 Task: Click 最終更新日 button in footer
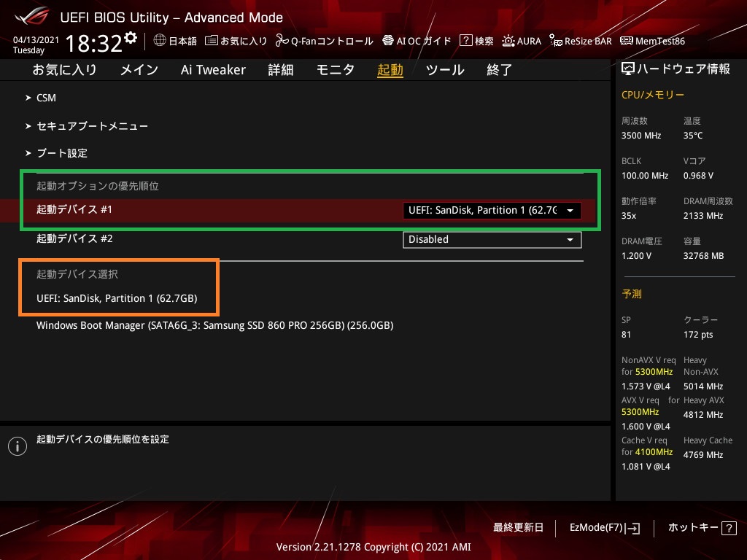(518, 528)
